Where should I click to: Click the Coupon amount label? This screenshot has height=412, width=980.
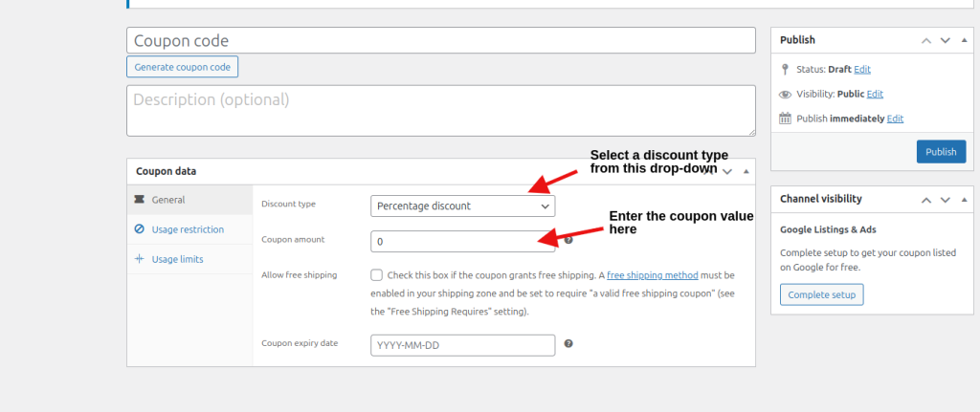(293, 240)
